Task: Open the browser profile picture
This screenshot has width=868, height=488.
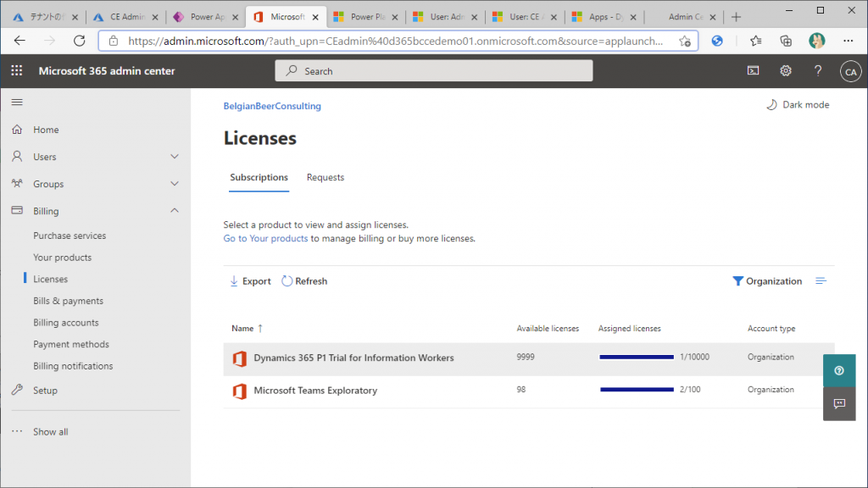Action: [x=817, y=41]
